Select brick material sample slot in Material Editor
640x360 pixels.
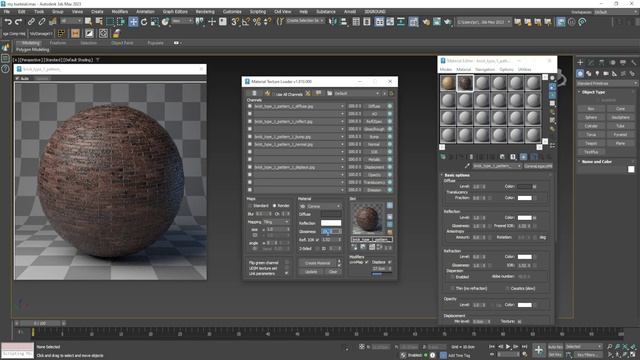pyautogui.click(x=465, y=83)
